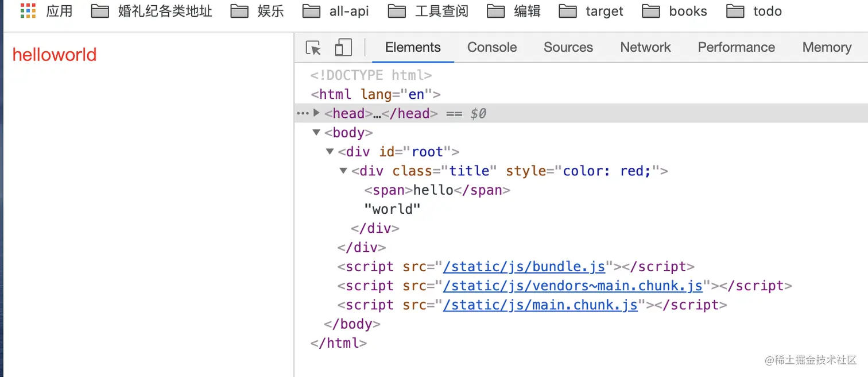Image resolution: width=868 pixels, height=377 pixels.
Task: Switch to the Network tab
Action: pyautogui.click(x=645, y=48)
